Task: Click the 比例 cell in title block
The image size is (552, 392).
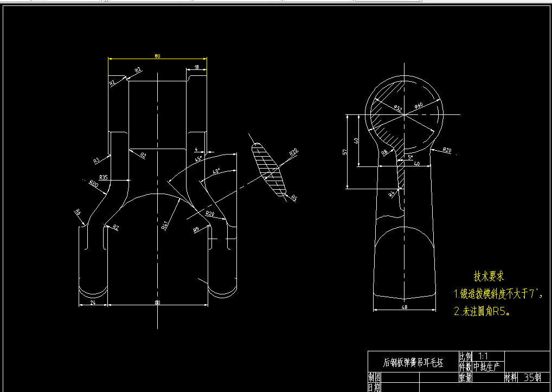Action: pos(465,356)
